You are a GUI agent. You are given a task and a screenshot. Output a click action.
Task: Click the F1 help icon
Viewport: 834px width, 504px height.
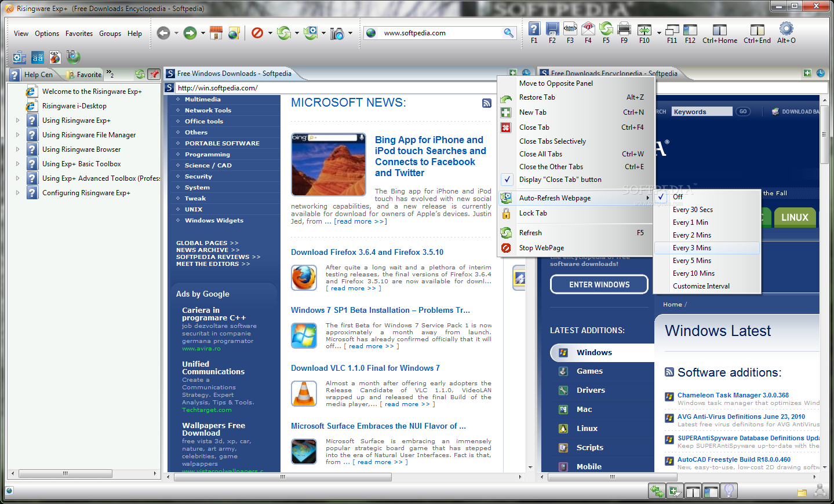pos(534,28)
